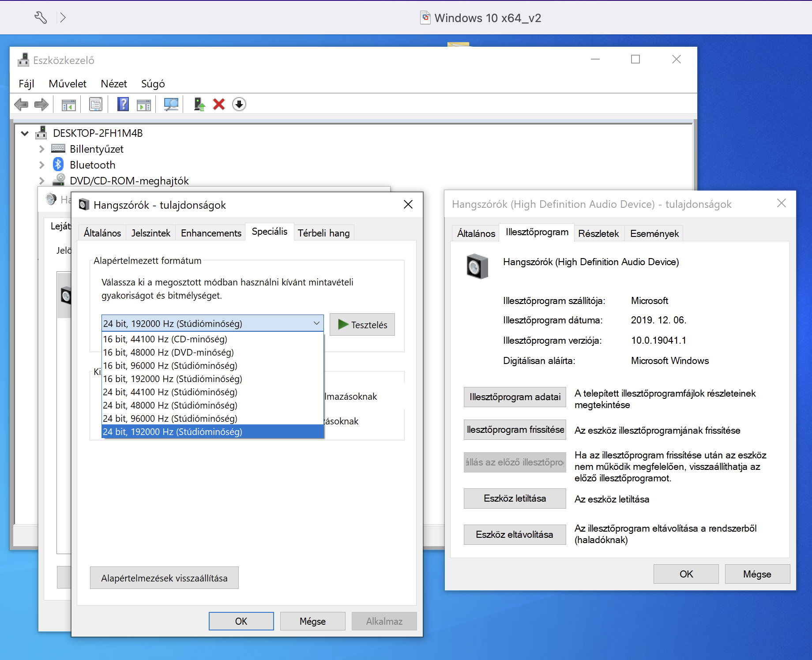Viewport: 812px width, 660px height.
Task: Select 16 bit, 48000 Hz (DVD-minőség)
Action: click(x=213, y=352)
